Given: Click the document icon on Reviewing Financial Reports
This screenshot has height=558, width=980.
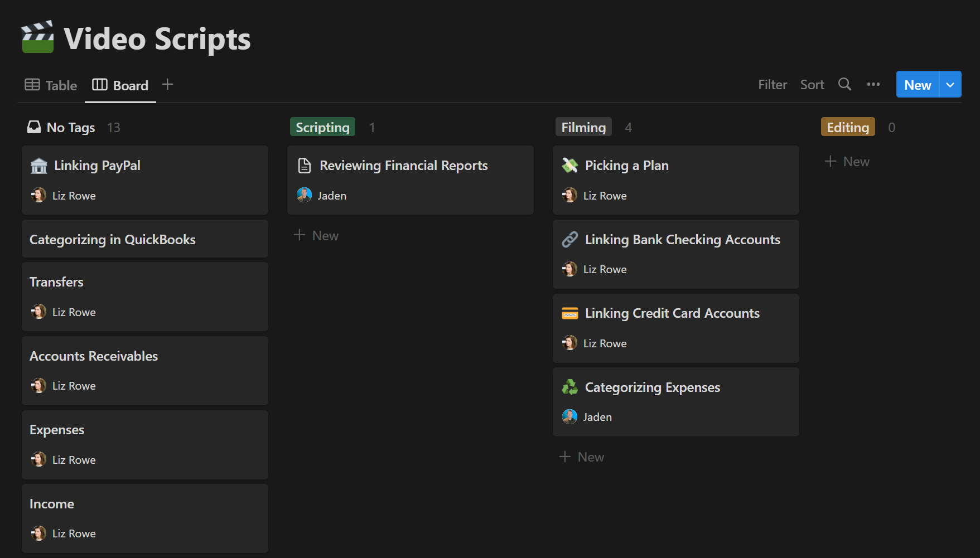Looking at the screenshot, I should tap(305, 166).
